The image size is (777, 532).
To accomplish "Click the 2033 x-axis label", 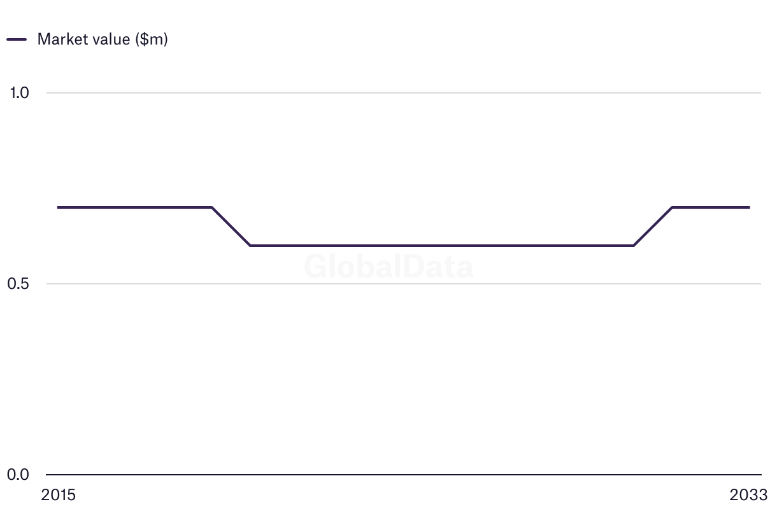I will tap(749, 495).
